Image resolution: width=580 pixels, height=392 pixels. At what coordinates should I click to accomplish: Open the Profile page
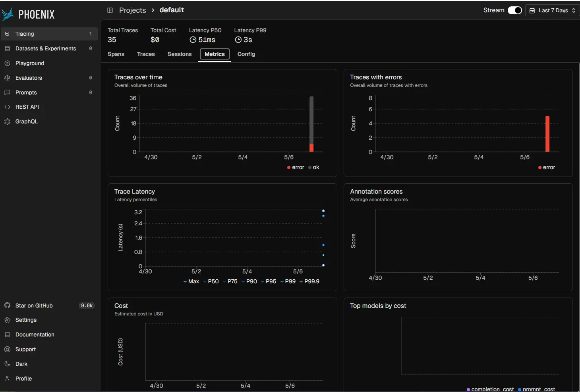click(x=49, y=379)
